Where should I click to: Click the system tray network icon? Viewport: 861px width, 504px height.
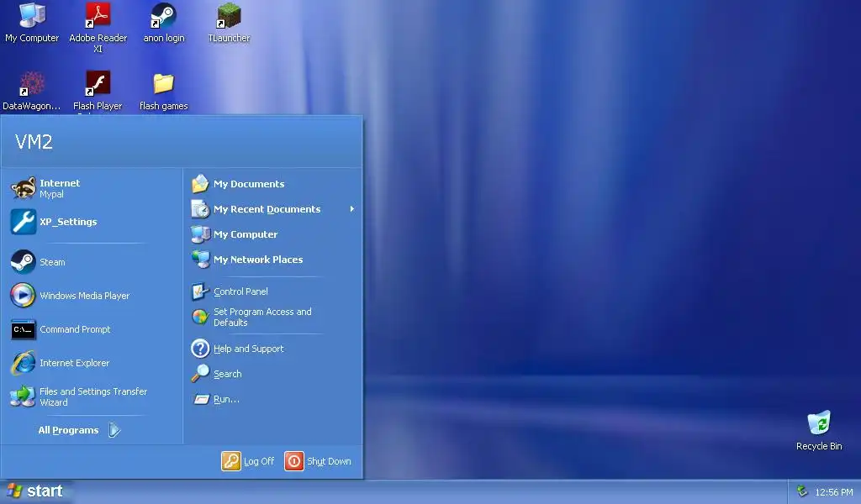pos(802,491)
